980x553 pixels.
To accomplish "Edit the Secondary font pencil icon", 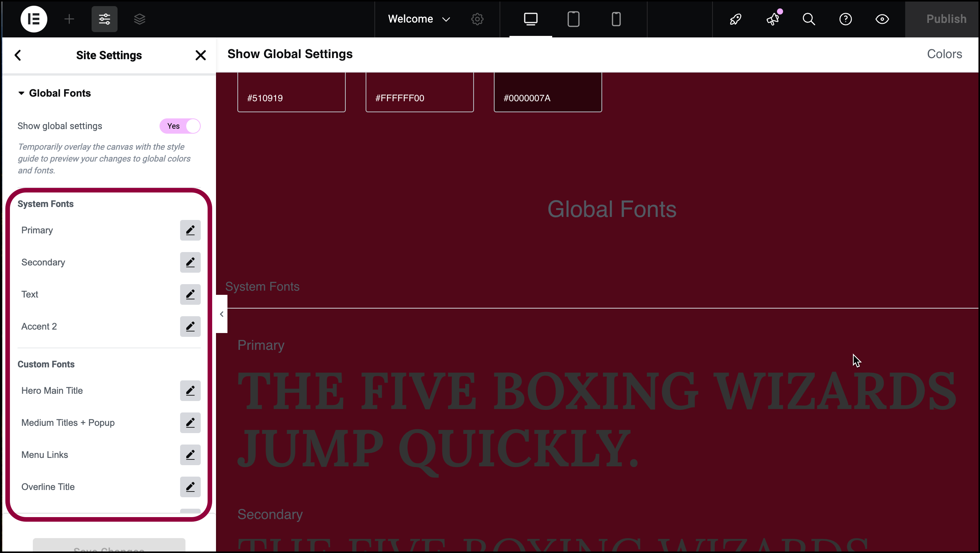I will (190, 262).
